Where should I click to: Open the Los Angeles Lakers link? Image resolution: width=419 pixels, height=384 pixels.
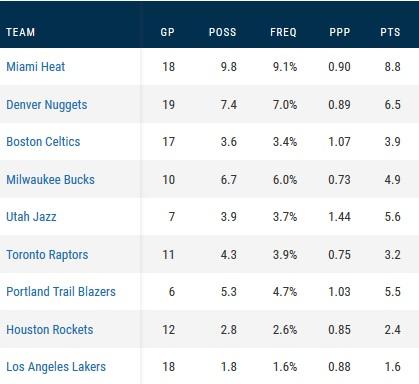pos(56,367)
